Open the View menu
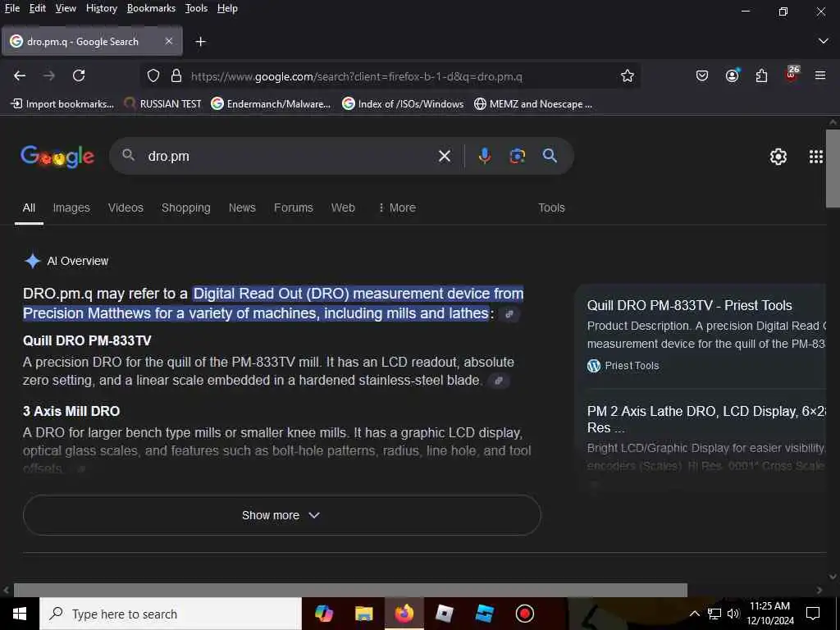This screenshot has height=630, width=840. (x=66, y=8)
